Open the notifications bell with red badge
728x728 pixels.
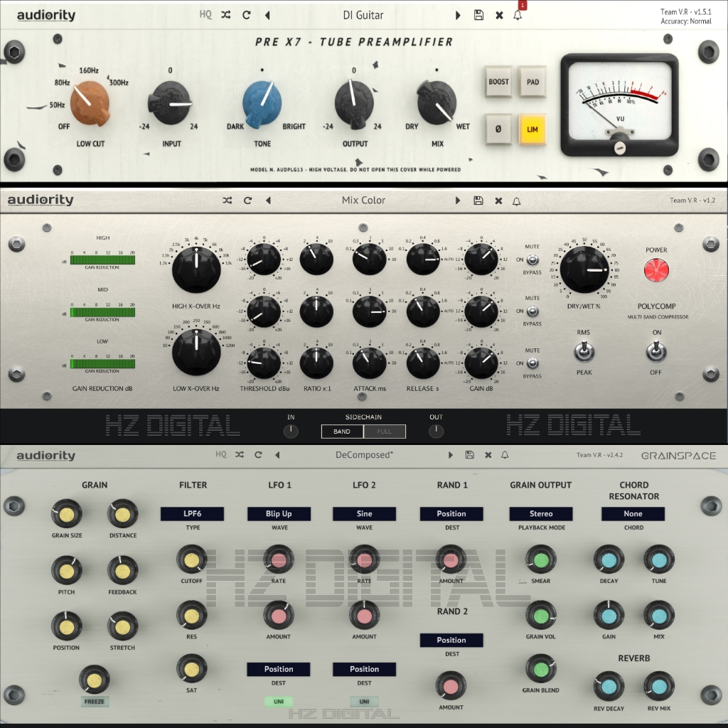click(x=518, y=15)
